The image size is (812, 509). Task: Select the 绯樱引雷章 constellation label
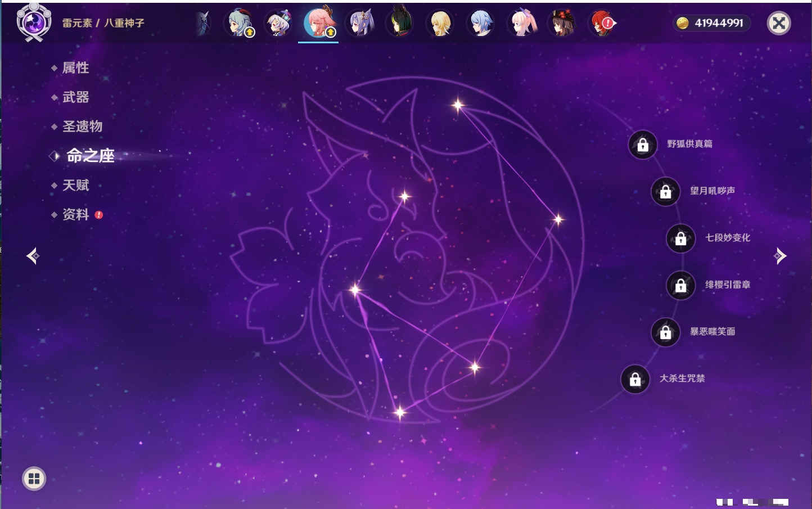click(x=728, y=285)
